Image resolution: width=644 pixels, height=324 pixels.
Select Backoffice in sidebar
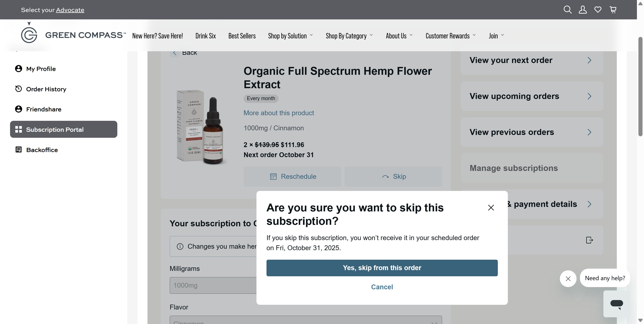(x=64, y=150)
